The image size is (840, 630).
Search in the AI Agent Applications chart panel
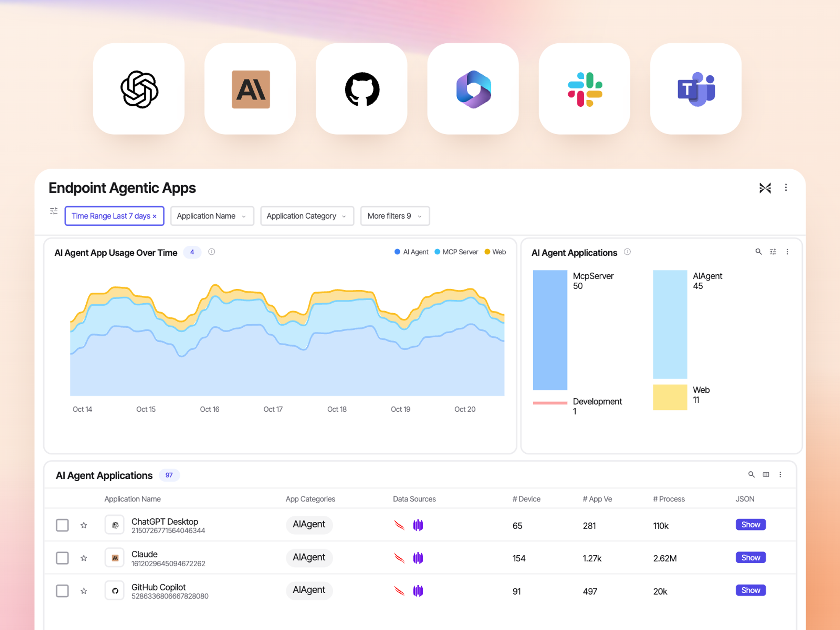pos(759,252)
